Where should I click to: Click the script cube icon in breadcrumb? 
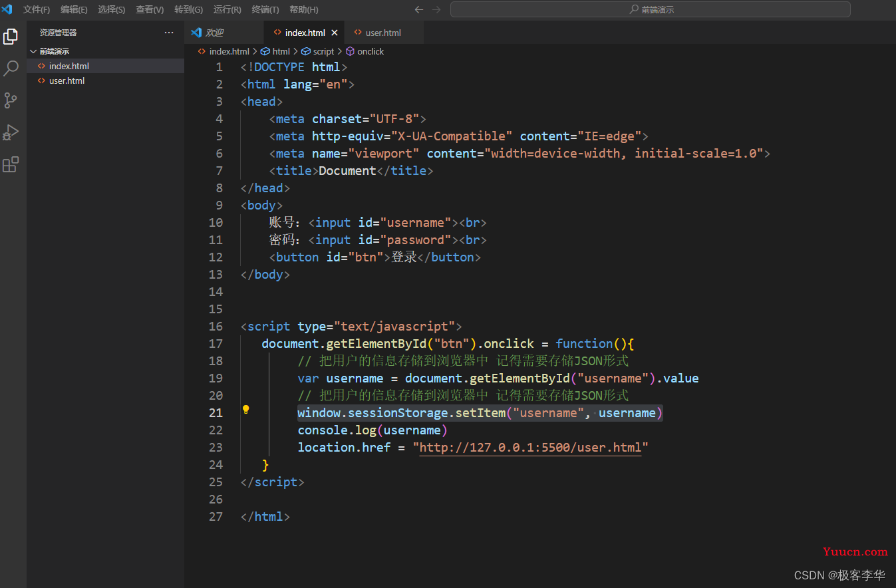click(x=306, y=51)
